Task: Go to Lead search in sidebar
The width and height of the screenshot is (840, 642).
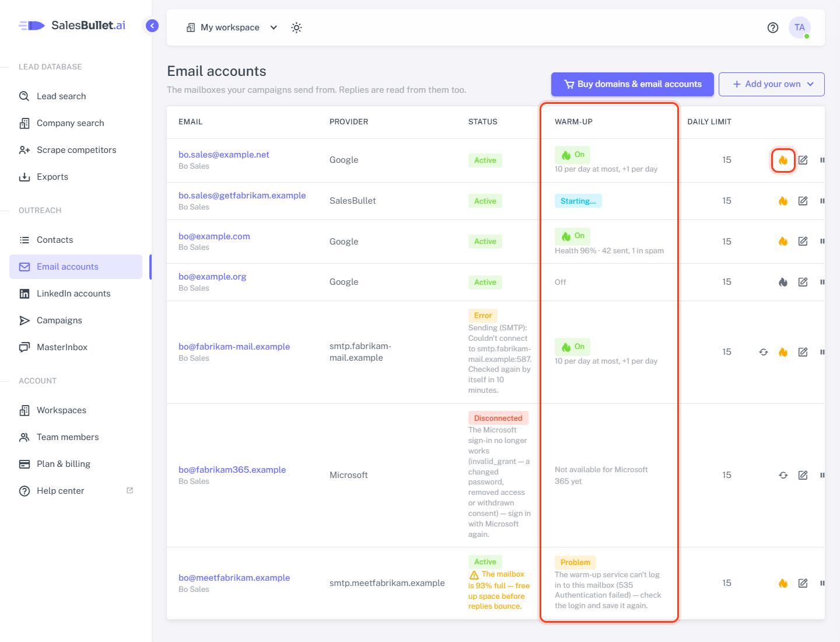Action: point(76,96)
